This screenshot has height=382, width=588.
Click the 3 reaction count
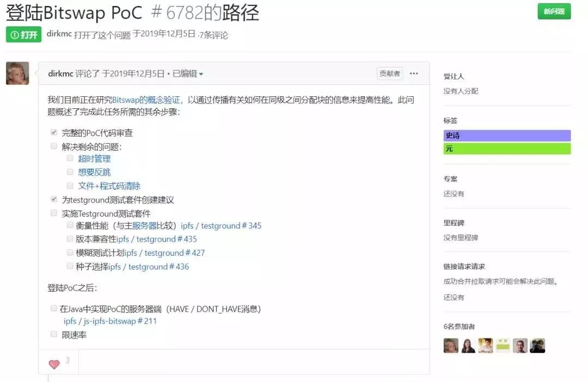[x=68, y=360]
